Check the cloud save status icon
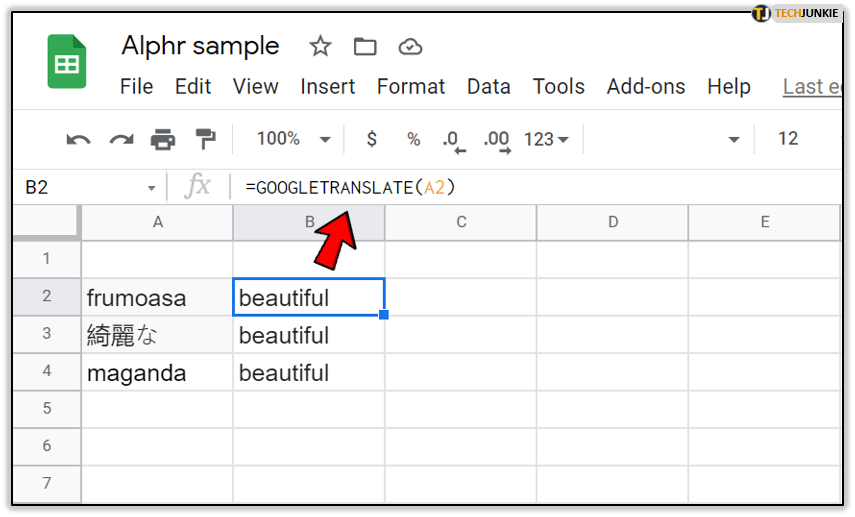The height and width of the screenshot is (517, 855). (409, 46)
